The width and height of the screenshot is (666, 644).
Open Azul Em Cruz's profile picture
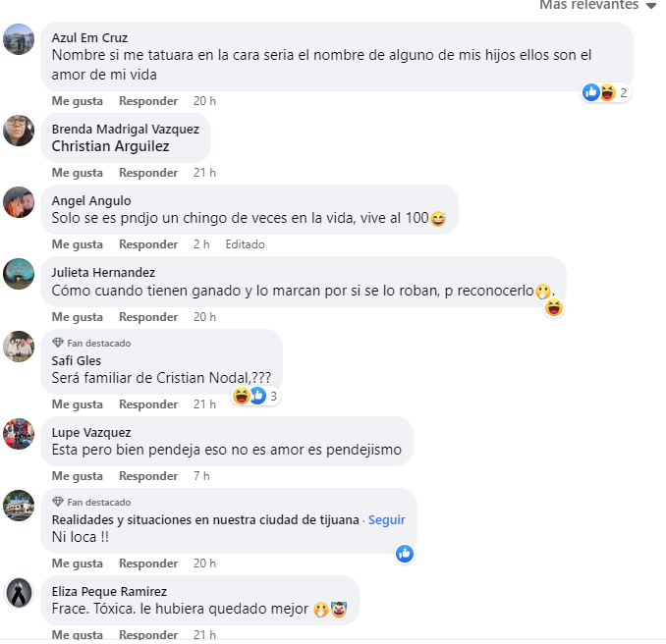[x=19, y=39]
